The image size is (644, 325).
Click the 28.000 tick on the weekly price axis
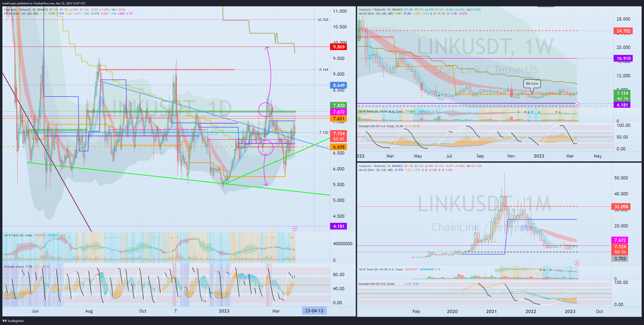(623, 19)
